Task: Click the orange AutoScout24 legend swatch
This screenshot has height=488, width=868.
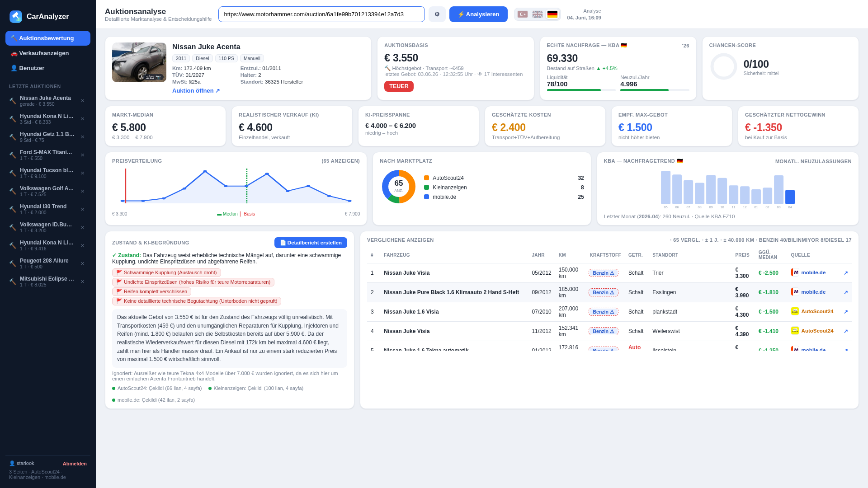Action: point(426,178)
